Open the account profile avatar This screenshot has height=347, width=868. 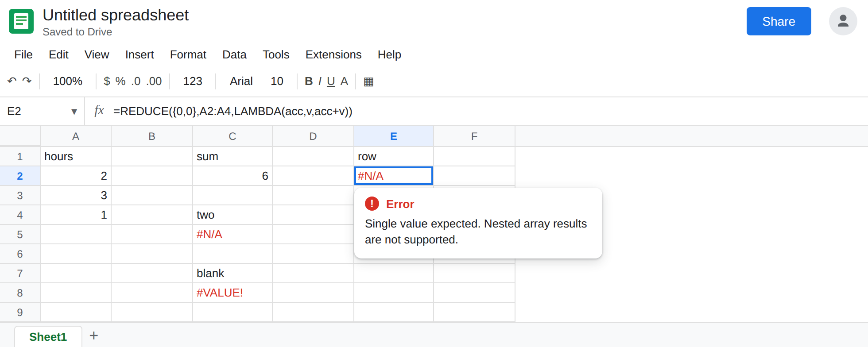843,21
